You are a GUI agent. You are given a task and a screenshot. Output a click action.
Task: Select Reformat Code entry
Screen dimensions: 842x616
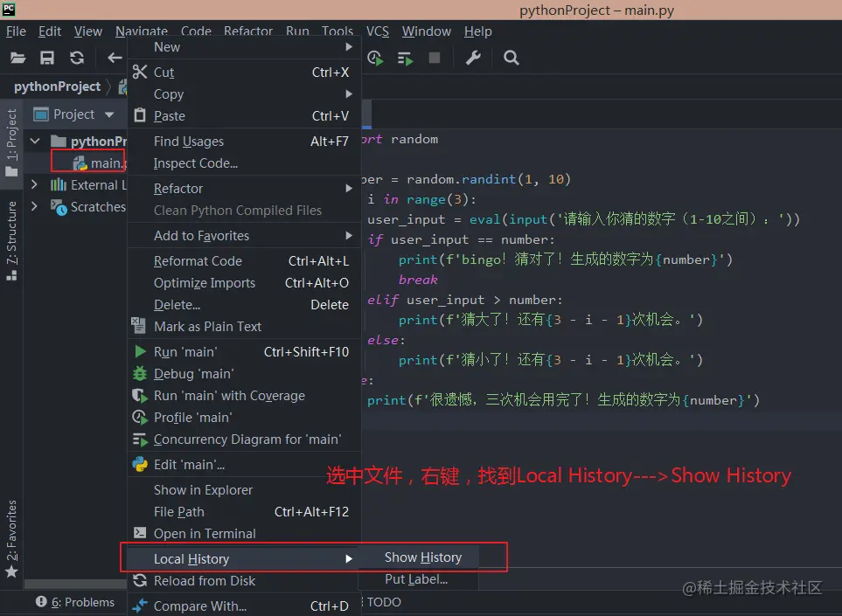coord(244,260)
